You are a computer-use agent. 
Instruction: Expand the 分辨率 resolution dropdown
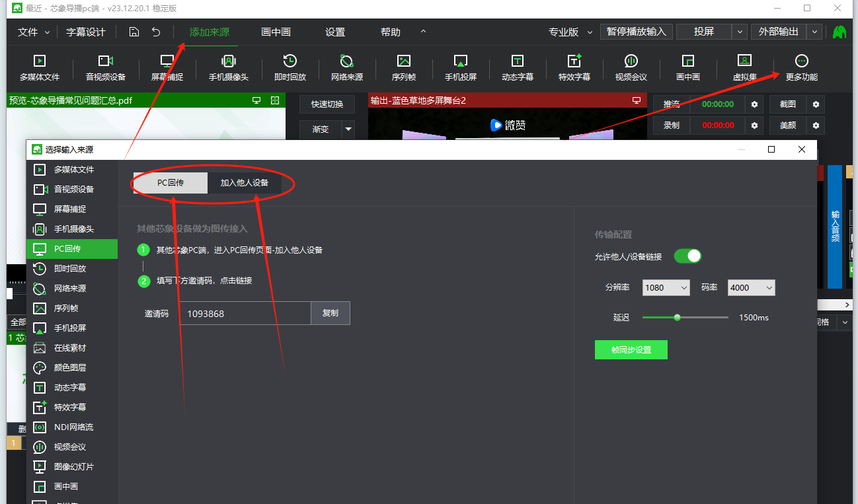[x=666, y=288]
